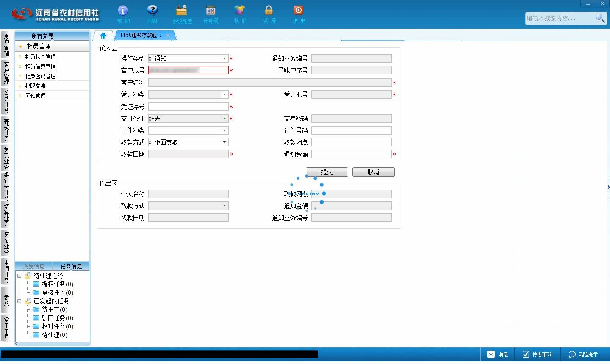Click the 凭证序号 input field
The image size is (610, 364).
point(189,107)
